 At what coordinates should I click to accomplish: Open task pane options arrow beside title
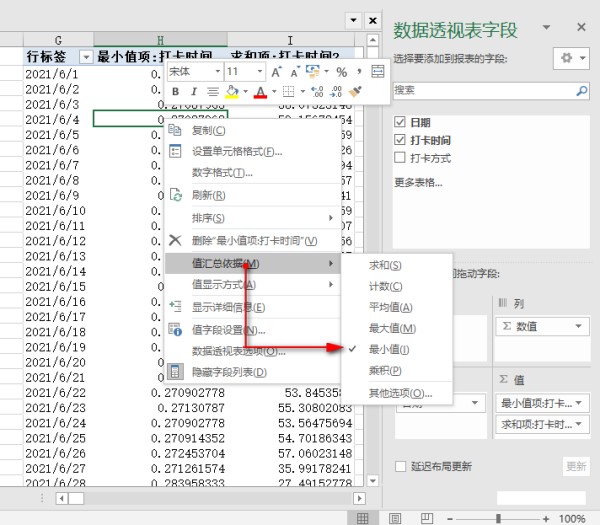click(546, 27)
